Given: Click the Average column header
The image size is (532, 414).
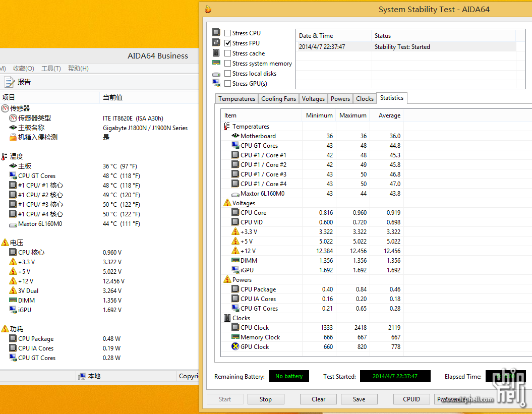Looking at the screenshot, I should [x=387, y=115].
